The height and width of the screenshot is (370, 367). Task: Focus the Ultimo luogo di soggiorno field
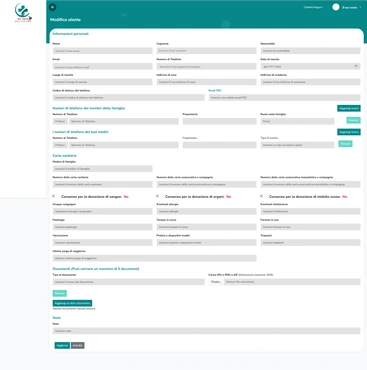(x=154, y=258)
